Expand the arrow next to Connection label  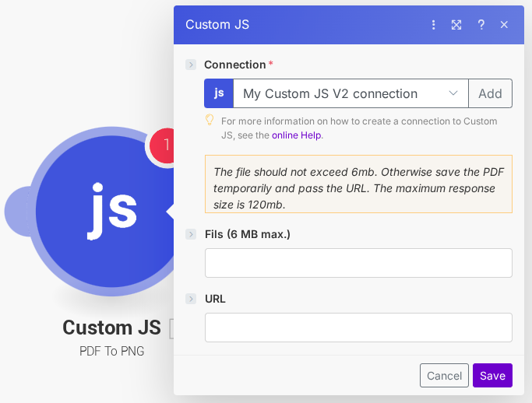[x=191, y=65]
